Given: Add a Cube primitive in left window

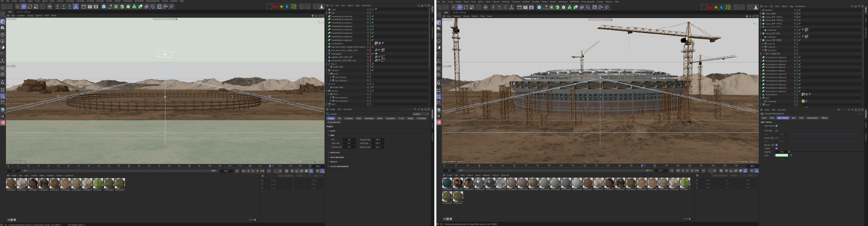Looking at the screenshot, I should 104,6.
